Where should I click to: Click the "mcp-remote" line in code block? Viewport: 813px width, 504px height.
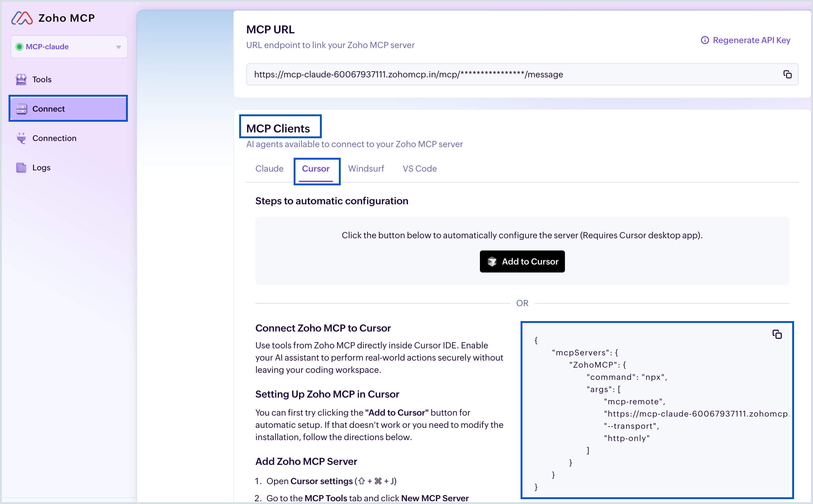(x=634, y=401)
